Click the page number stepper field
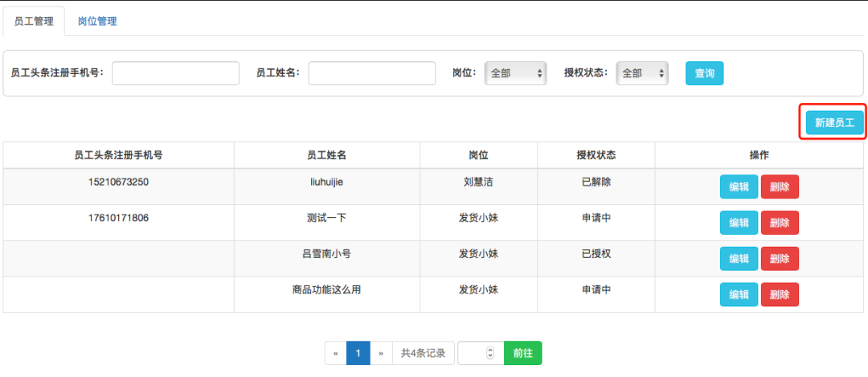This screenshot has width=868, height=377. point(481,353)
